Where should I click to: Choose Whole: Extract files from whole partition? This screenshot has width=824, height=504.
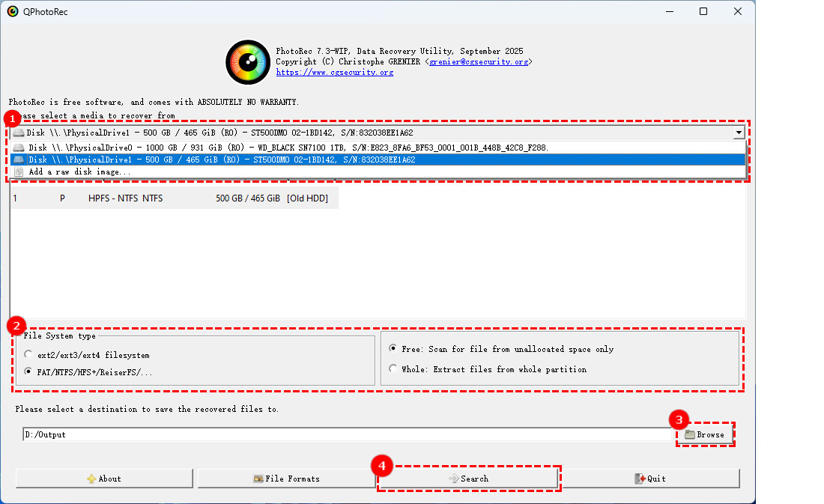393,369
